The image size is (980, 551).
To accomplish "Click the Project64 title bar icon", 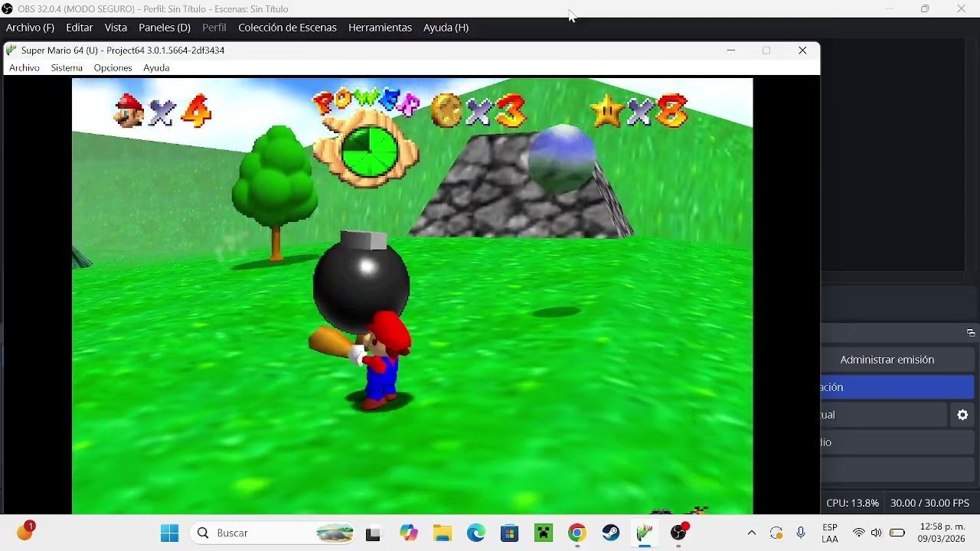I will [x=11, y=51].
